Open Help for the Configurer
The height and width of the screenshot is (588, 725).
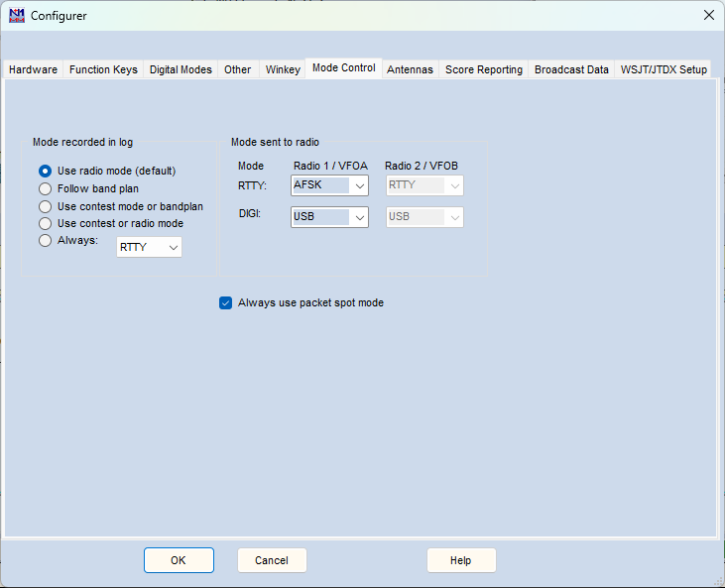(x=461, y=560)
